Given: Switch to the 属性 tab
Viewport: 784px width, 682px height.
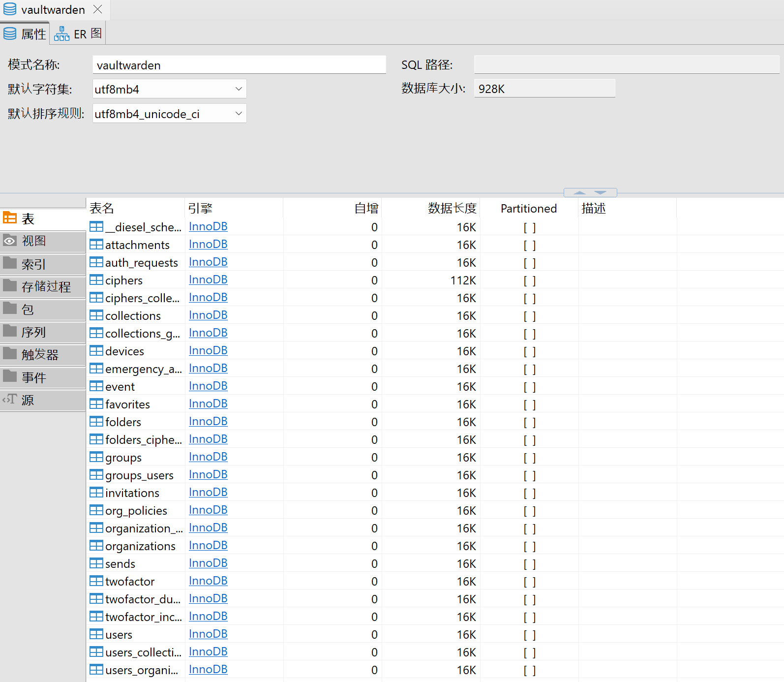Looking at the screenshot, I should click(25, 34).
